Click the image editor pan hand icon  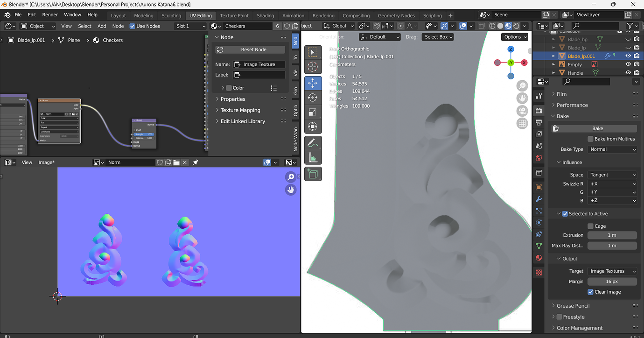[x=291, y=190]
